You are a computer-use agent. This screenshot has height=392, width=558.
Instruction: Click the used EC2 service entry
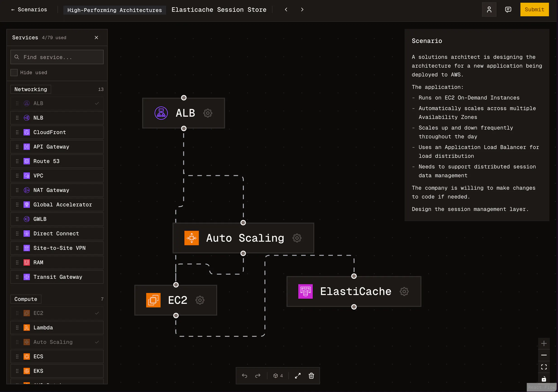click(57, 313)
